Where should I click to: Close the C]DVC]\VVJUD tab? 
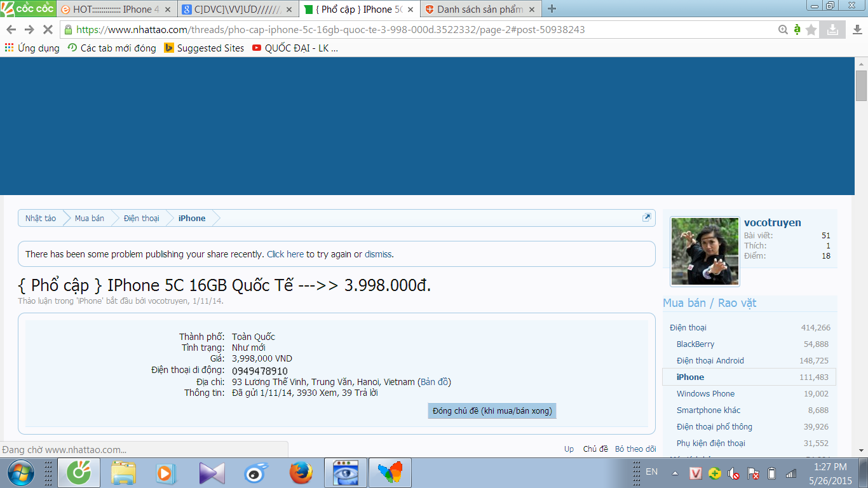point(288,10)
